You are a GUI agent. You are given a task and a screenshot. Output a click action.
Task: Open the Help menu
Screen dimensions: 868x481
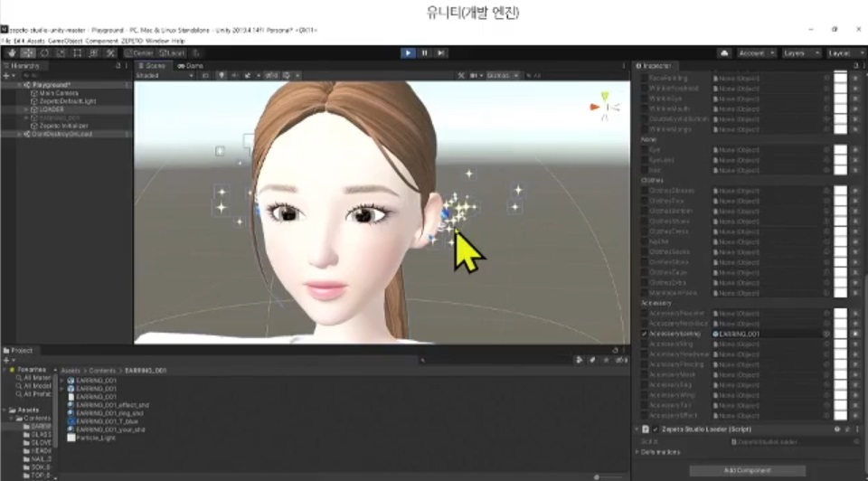[178, 41]
